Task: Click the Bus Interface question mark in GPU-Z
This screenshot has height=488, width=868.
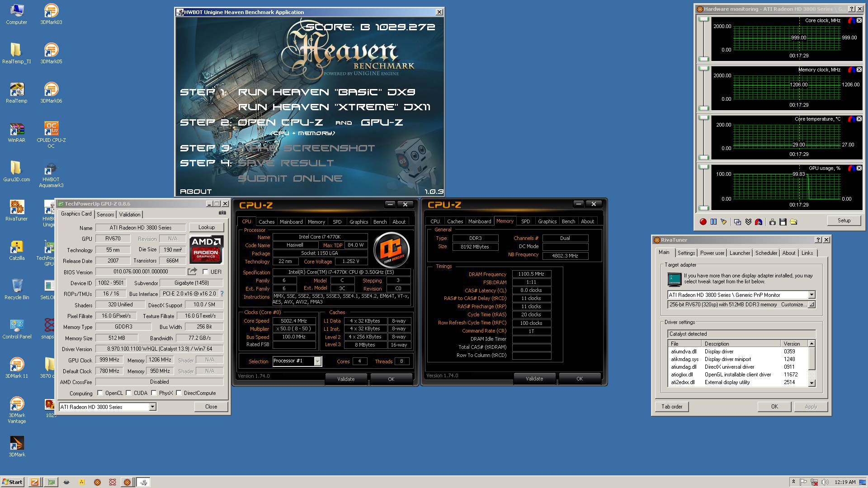Action: coord(222,294)
